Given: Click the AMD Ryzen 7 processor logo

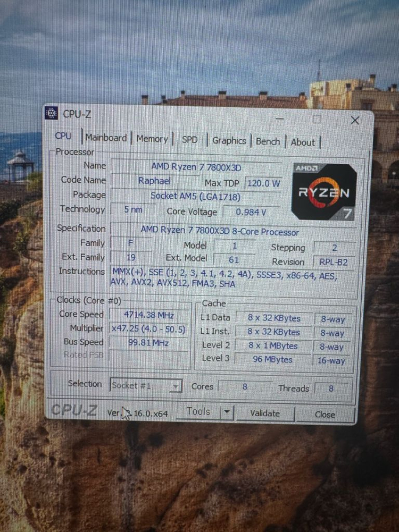Looking at the screenshot, I should pos(325,191).
